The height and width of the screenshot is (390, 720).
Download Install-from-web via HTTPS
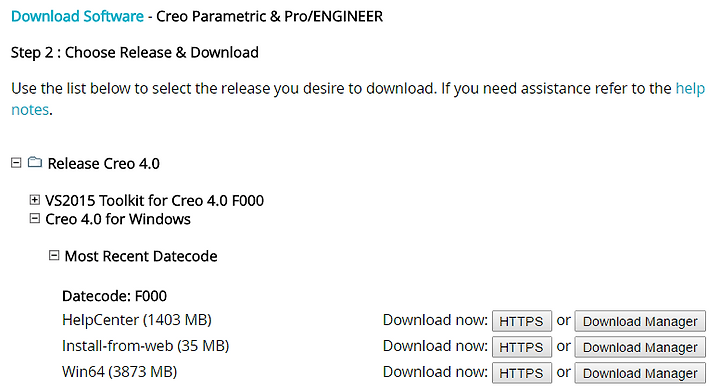click(x=522, y=347)
